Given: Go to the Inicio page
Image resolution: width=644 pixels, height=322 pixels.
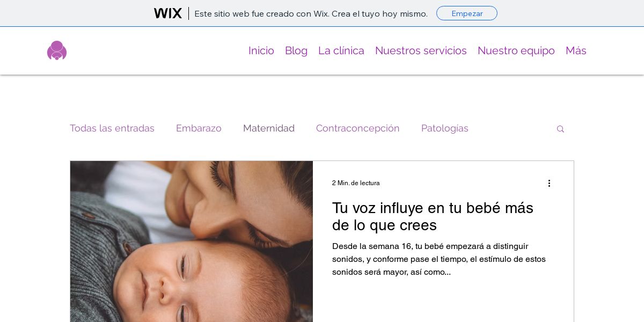Looking at the screenshot, I should pyautogui.click(x=261, y=50).
